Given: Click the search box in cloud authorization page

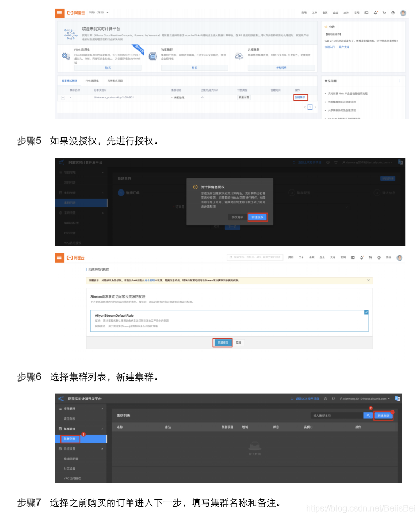Looking at the screenshot, I should [255, 257].
